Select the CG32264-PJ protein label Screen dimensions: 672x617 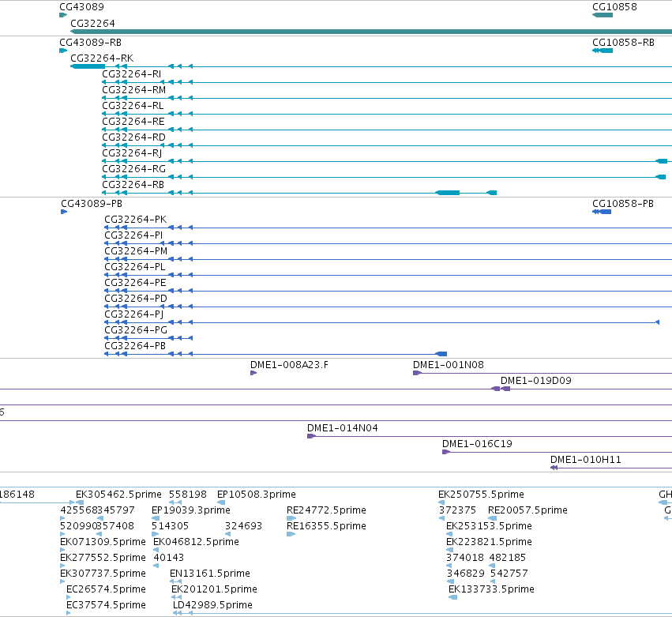pyautogui.click(x=134, y=314)
